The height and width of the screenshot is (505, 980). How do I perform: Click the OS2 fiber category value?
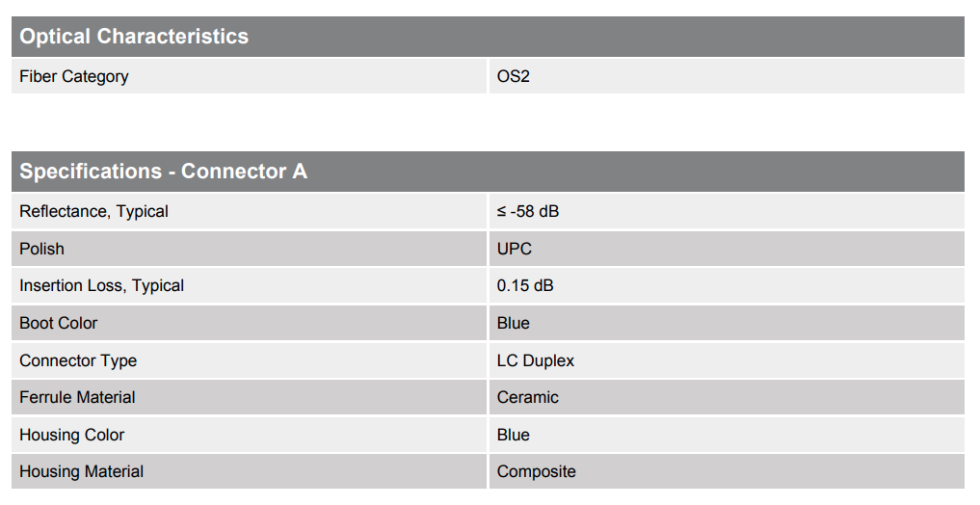514,76
